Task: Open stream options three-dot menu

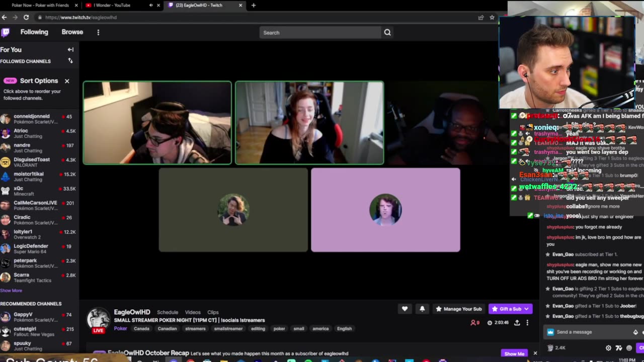Action: click(527, 323)
